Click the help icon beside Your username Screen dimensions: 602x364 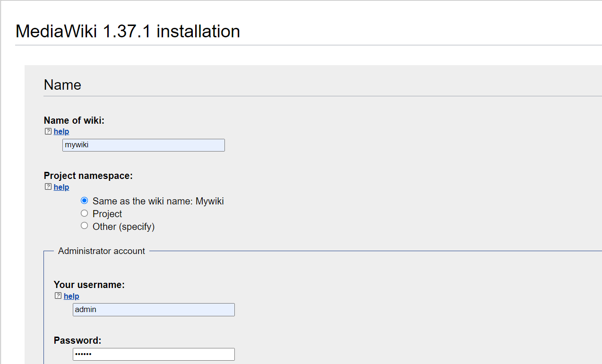(58, 296)
